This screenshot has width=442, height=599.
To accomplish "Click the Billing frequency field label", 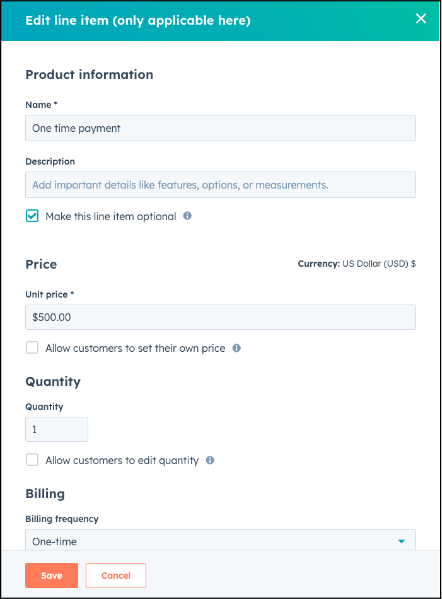I will 62,519.
